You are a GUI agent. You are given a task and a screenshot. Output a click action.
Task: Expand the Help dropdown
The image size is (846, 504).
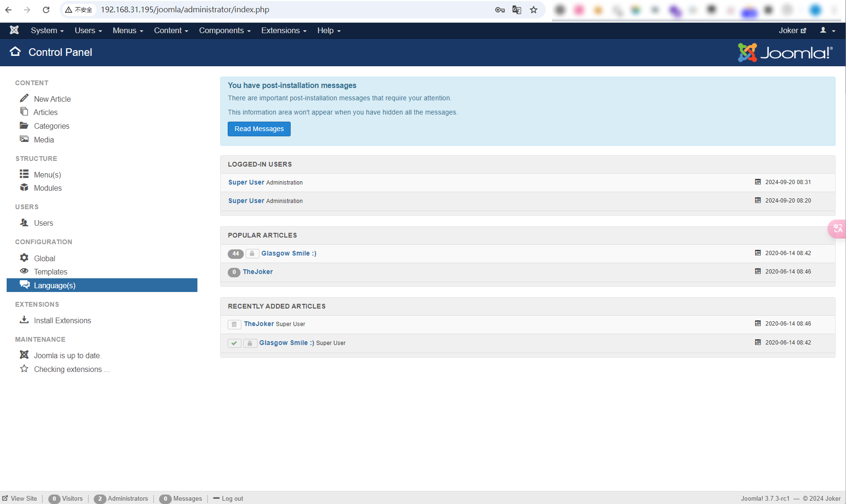329,30
